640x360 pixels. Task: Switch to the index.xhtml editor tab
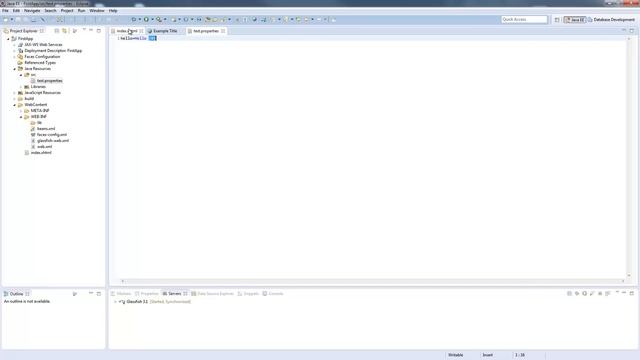pos(127,31)
